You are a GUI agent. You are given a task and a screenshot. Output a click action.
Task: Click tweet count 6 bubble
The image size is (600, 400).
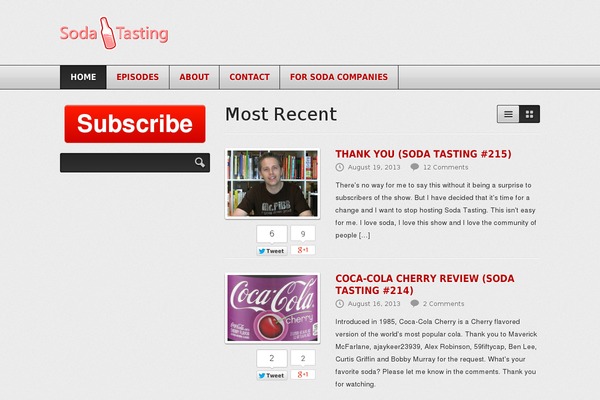272,233
